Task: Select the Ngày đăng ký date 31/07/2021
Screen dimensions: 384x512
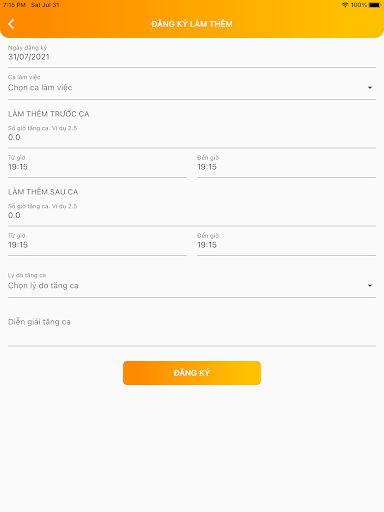Action: (192, 54)
